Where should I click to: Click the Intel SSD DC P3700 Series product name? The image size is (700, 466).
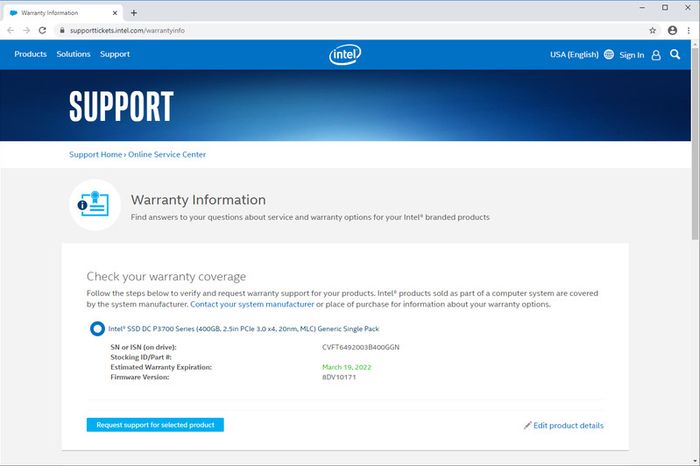pos(244,329)
